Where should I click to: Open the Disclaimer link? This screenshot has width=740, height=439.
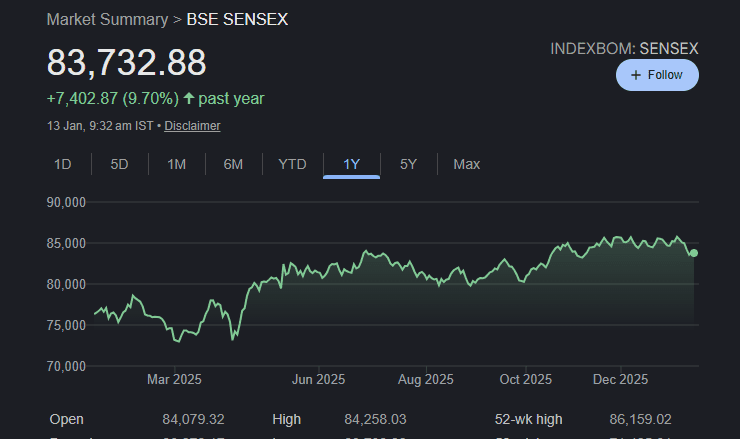pyautogui.click(x=192, y=126)
